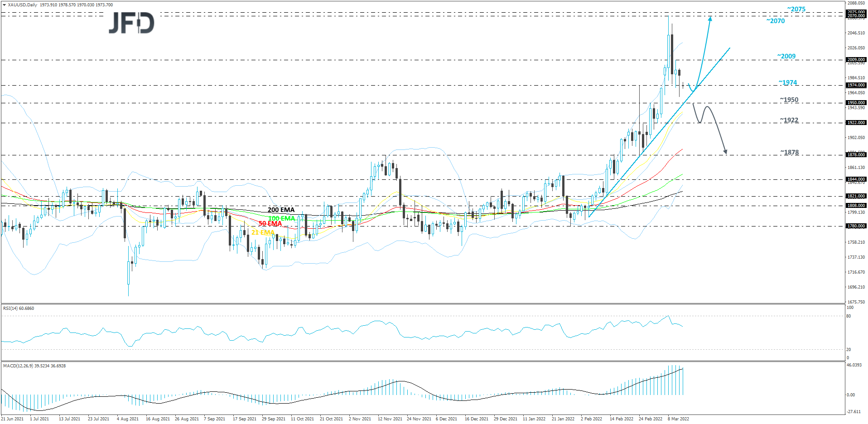This screenshot has height=424, width=868.
Task: Click the 8 Mar 2022 date label
Action: [x=678, y=419]
